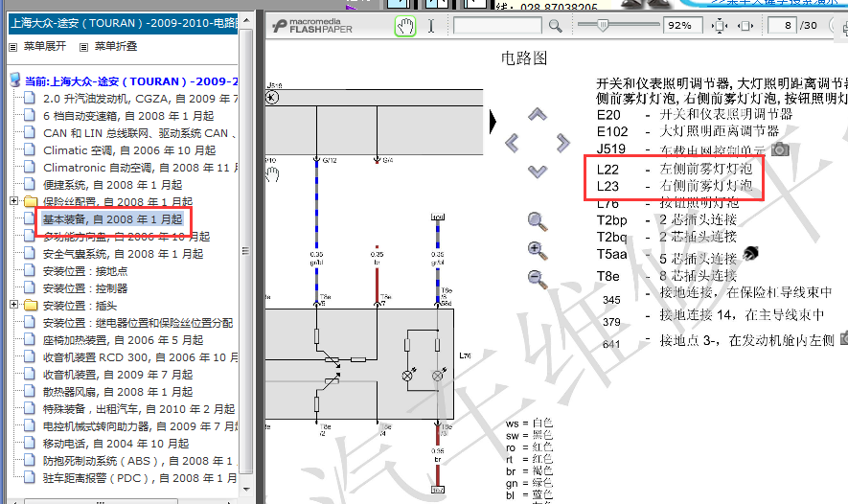Click the L22 左侧前雾灯灯泡 legend text

pyautogui.click(x=675, y=170)
